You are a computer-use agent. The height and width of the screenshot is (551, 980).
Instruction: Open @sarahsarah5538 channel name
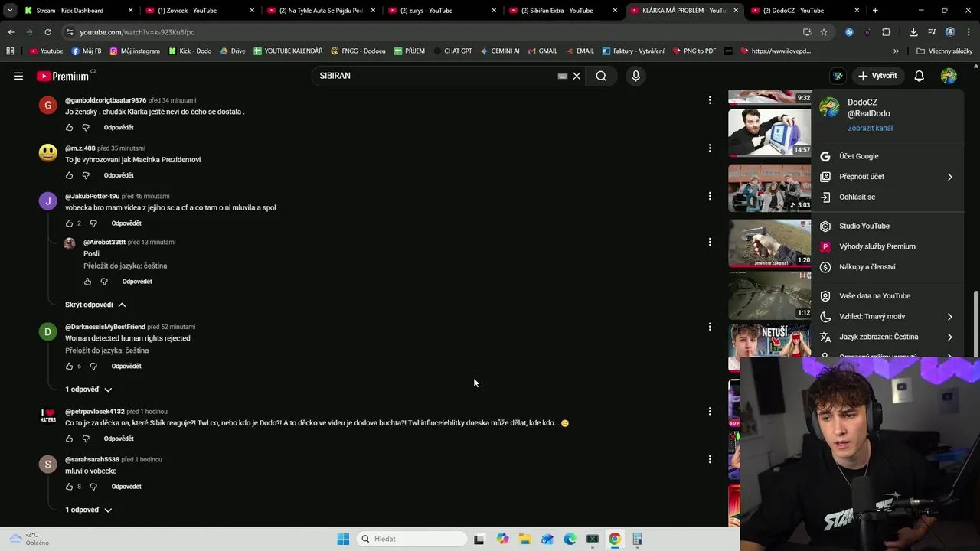tap(92, 459)
